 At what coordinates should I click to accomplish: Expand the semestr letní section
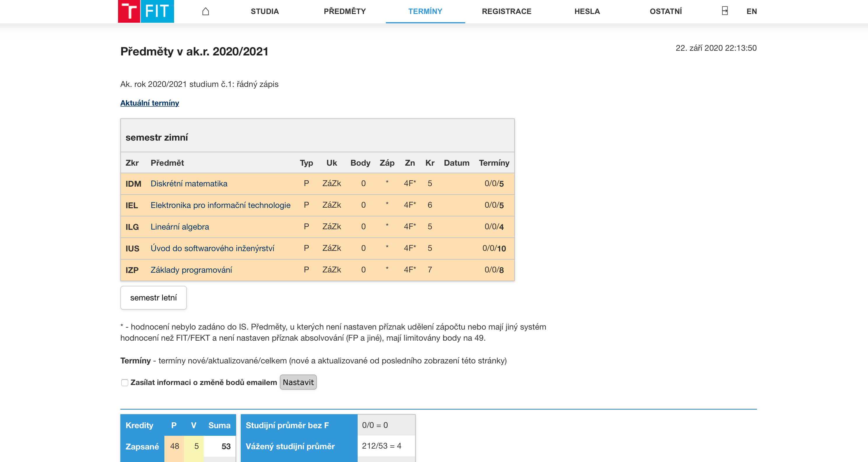pyautogui.click(x=153, y=298)
